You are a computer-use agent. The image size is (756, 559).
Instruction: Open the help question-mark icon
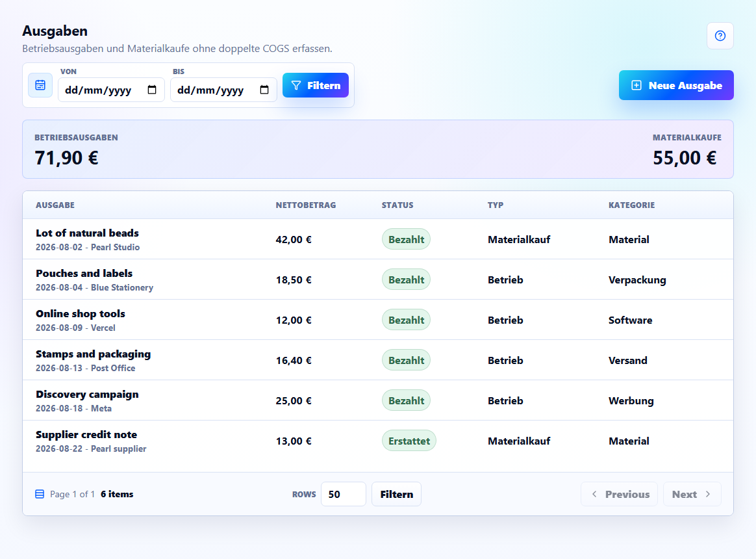720,36
